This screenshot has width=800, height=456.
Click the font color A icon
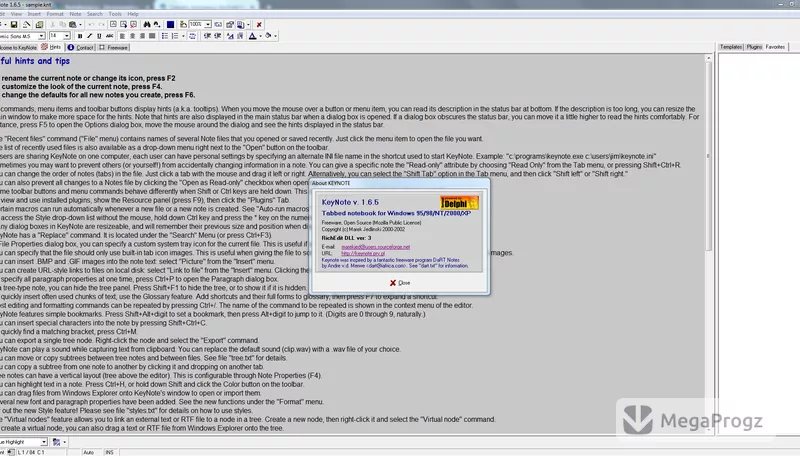[253, 36]
